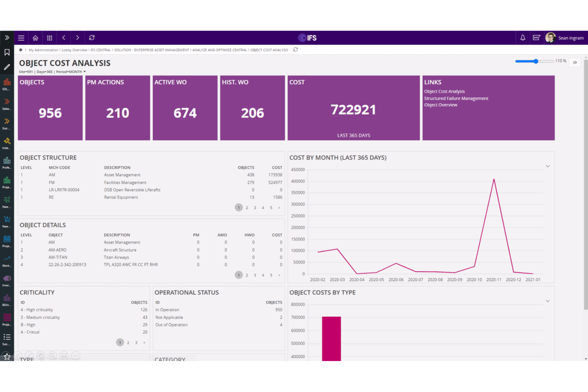Image resolution: width=588 pixels, height=392 pixels.
Task: Select the AM-AERO row in Object Details
Action: point(151,250)
